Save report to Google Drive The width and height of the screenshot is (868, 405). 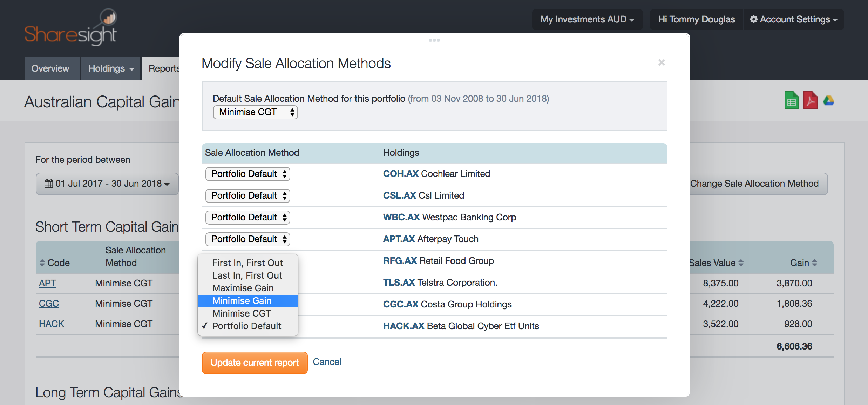coord(829,100)
